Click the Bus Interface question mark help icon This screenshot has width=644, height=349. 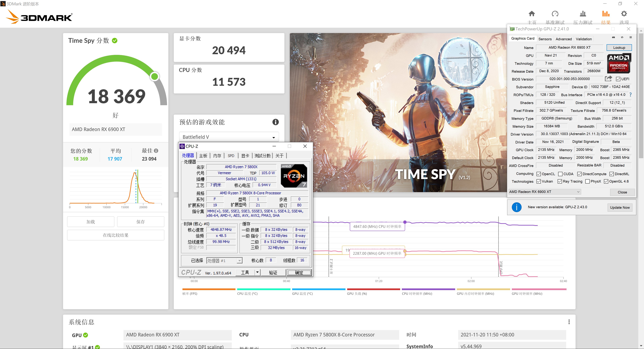tap(631, 95)
